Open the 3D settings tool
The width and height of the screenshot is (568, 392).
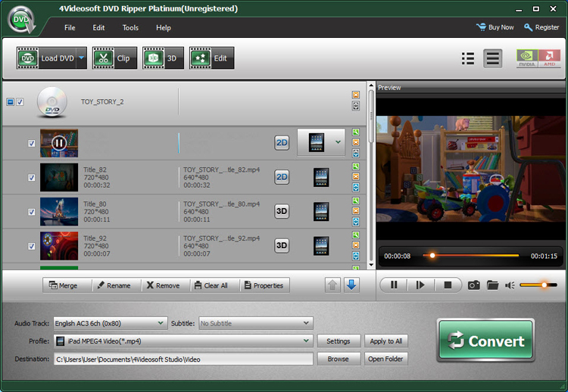163,58
